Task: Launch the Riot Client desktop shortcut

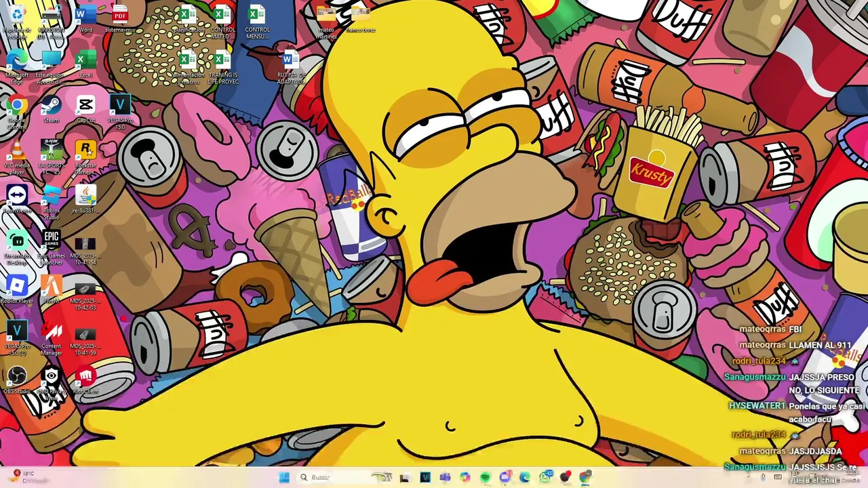Action: pos(85,380)
